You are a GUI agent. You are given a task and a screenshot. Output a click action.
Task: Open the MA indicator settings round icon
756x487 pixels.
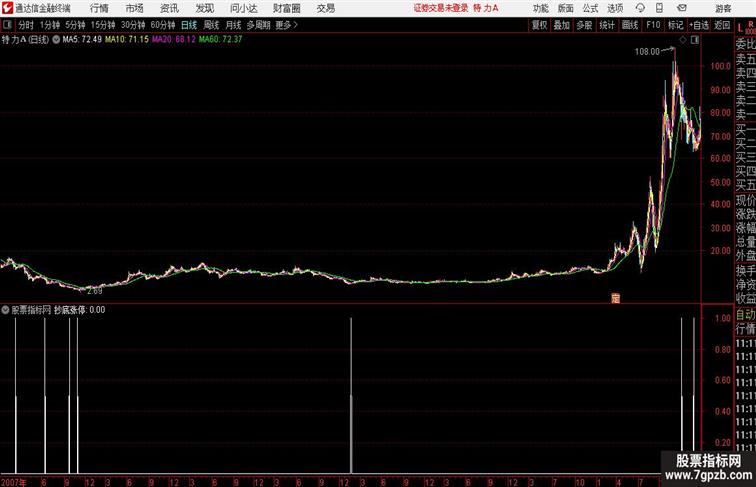56,40
